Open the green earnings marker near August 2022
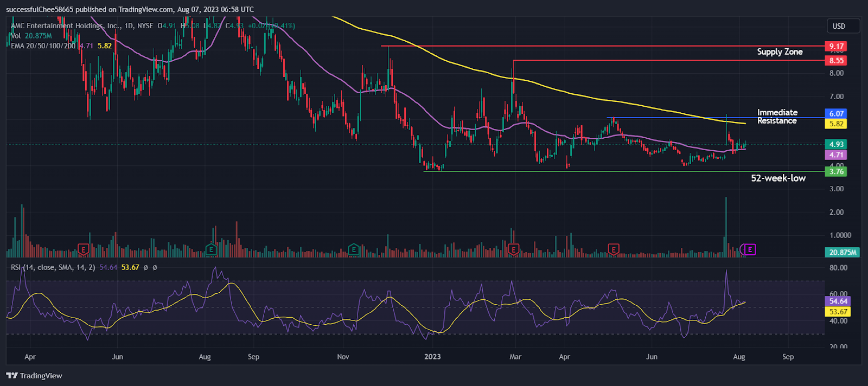Image resolution: width=868 pixels, height=386 pixels. 211,250
